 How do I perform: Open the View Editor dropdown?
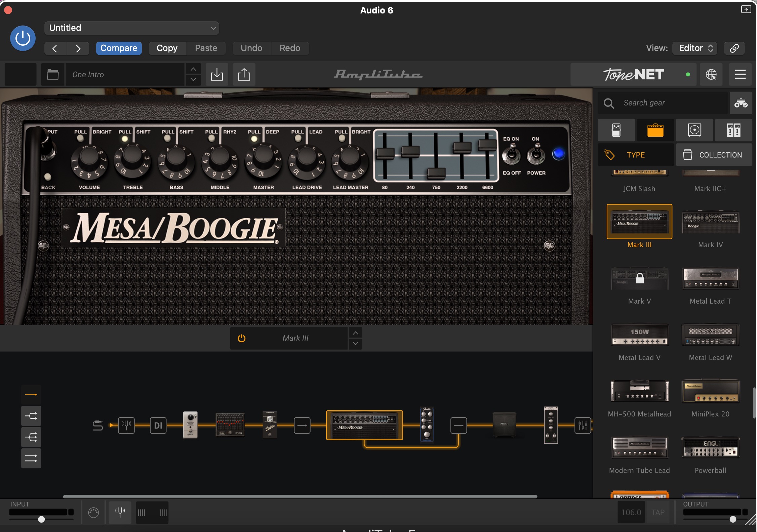tap(695, 48)
